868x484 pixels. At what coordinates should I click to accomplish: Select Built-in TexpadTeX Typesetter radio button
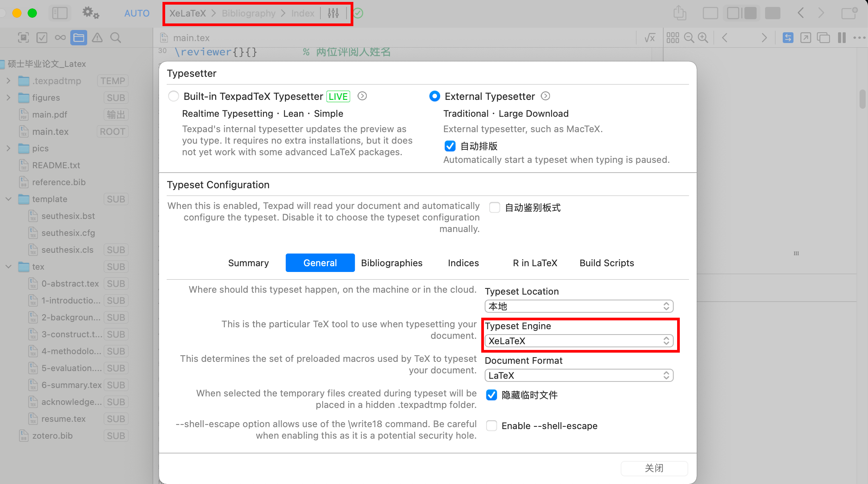click(x=174, y=96)
